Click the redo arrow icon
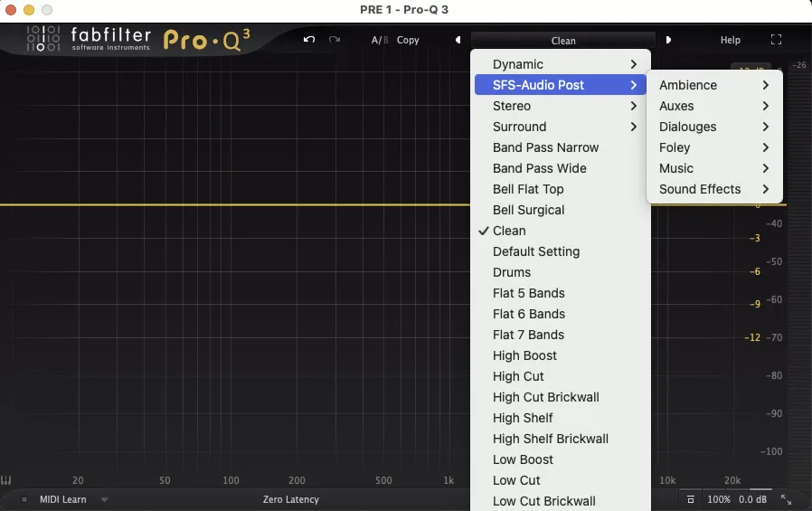 point(335,40)
